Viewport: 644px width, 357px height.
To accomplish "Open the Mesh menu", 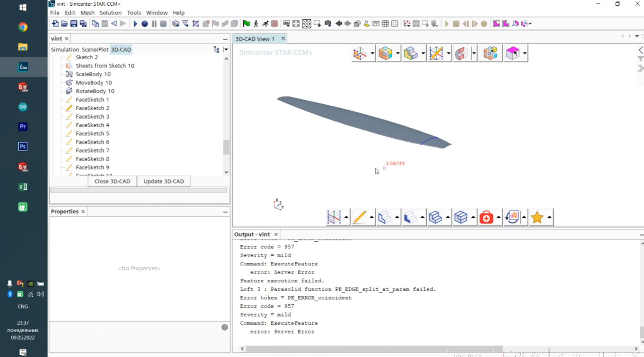I will (88, 13).
